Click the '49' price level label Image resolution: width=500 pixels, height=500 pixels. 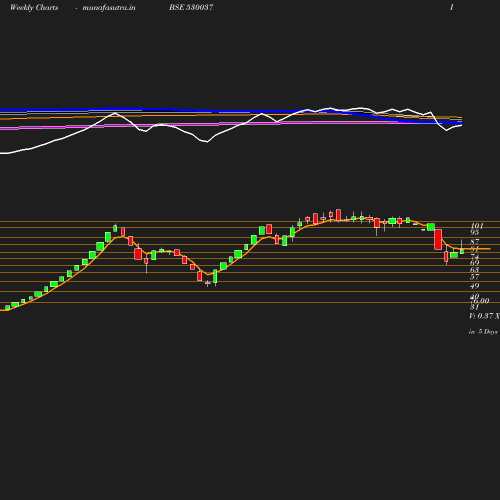(474, 286)
